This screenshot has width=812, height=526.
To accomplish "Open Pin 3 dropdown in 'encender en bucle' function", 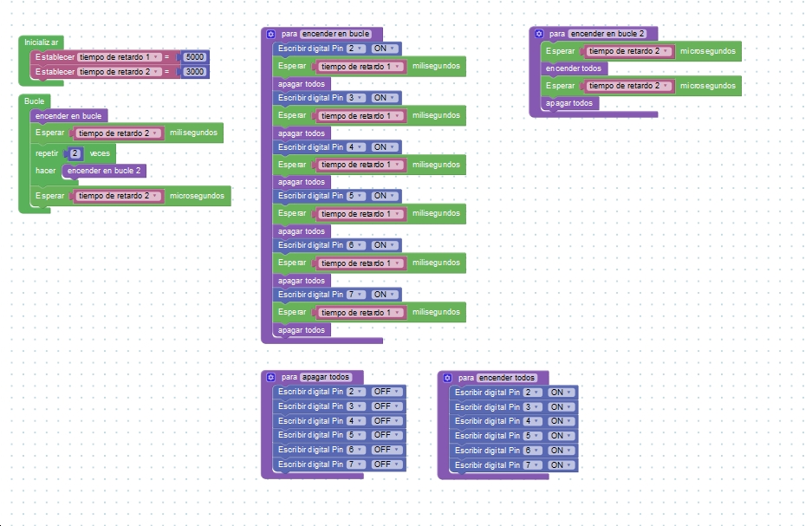I will click(354, 98).
